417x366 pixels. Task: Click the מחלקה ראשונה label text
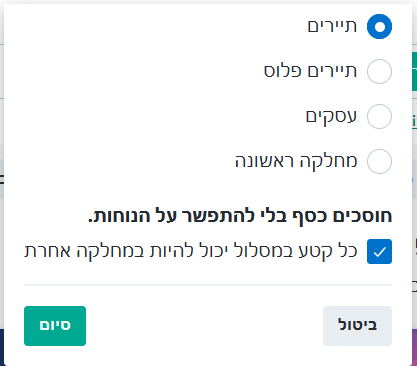point(296,162)
